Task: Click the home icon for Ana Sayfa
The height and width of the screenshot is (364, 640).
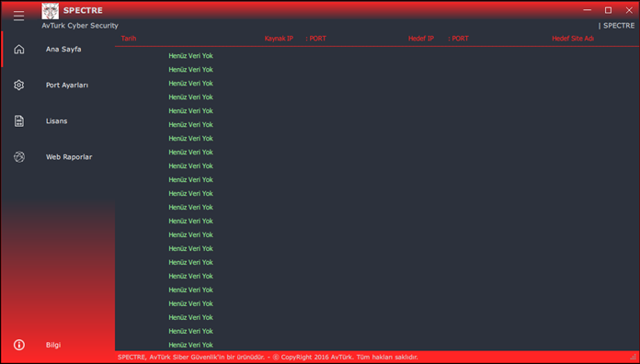Action: pos(18,50)
